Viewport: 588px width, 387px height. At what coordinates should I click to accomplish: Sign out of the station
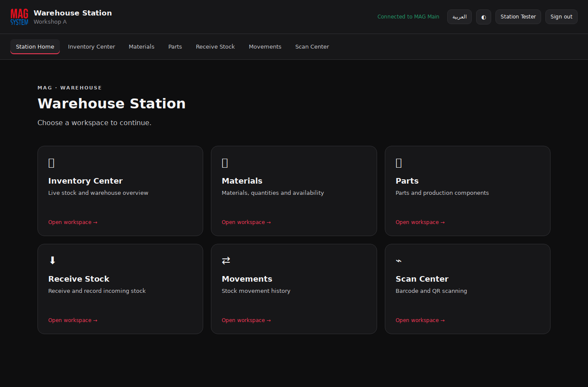click(x=561, y=17)
